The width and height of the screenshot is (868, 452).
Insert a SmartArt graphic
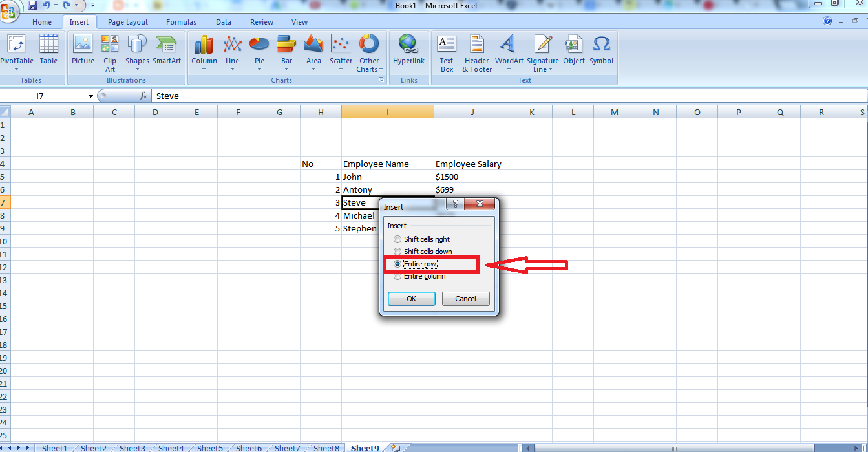(x=167, y=52)
